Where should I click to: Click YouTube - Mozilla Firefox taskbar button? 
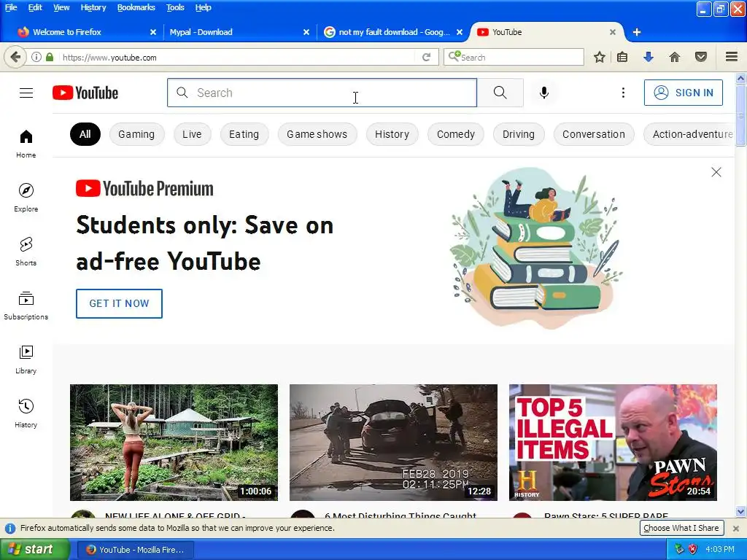pyautogui.click(x=135, y=550)
